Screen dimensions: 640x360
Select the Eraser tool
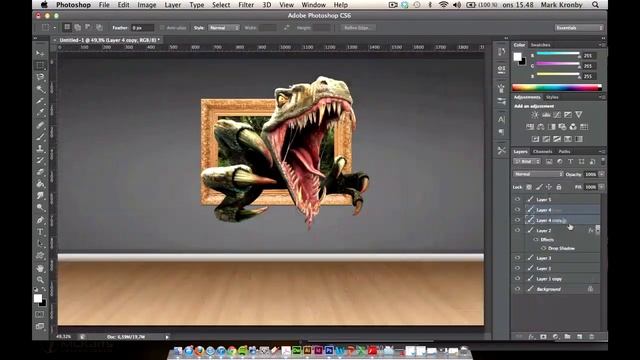[x=40, y=173]
